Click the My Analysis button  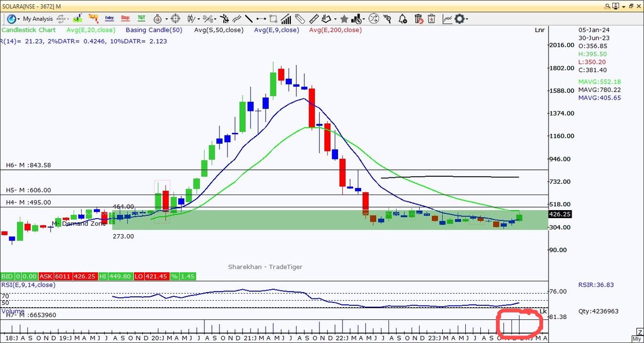click(x=38, y=19)
